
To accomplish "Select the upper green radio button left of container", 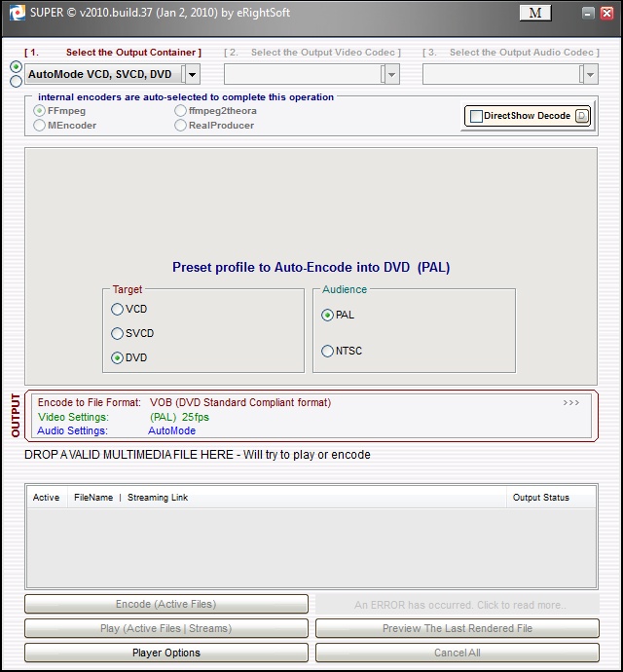I will pyautogui.click(x=16, y=67).
